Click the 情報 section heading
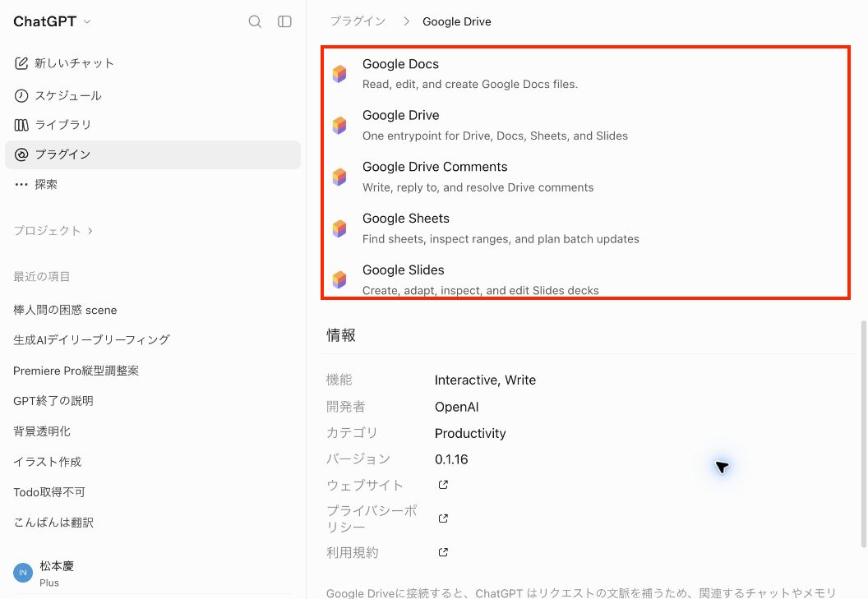The width and height of the screenshot is (868, 599). pyautogui.click(x=341, y=335)
